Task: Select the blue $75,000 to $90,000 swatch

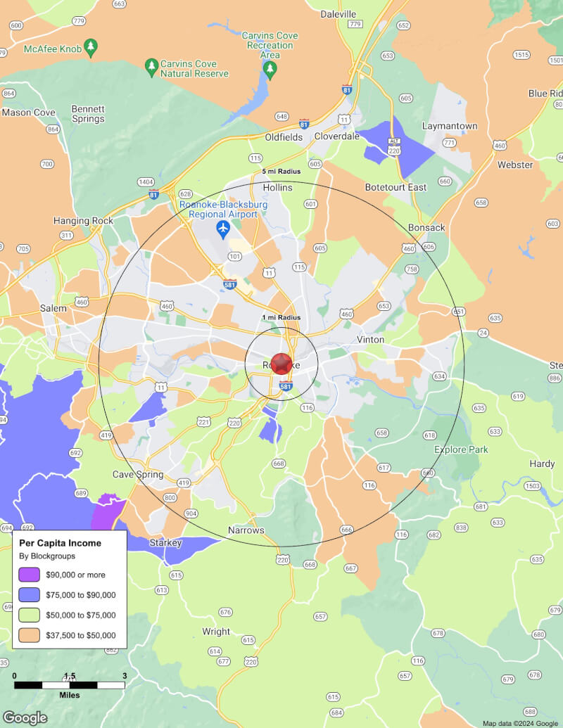Action: [30, 595]
